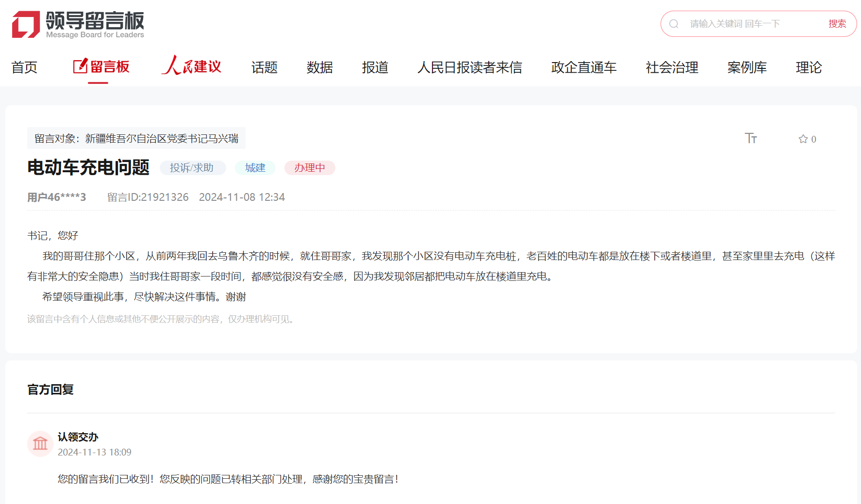Navigate to 政企直通车
Screen dimensions: 861x504
pos(583,67)
